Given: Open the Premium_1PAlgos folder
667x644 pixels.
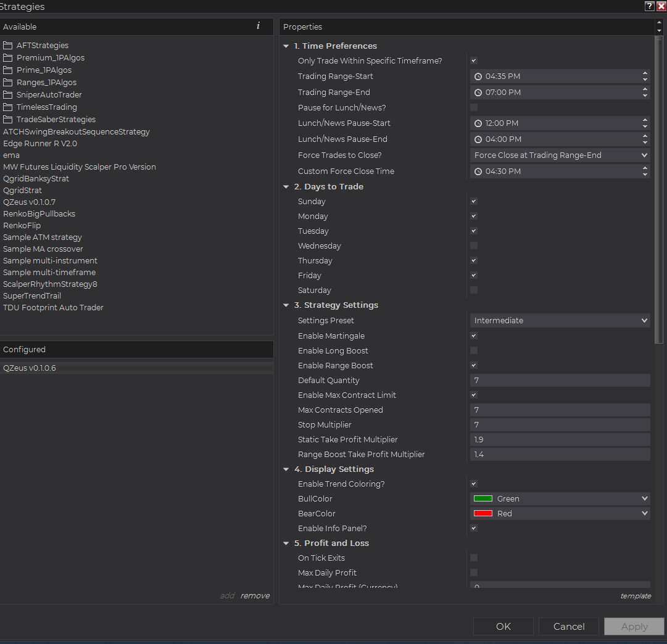Looking at the screenshot, I should click(x=50, y=58).
